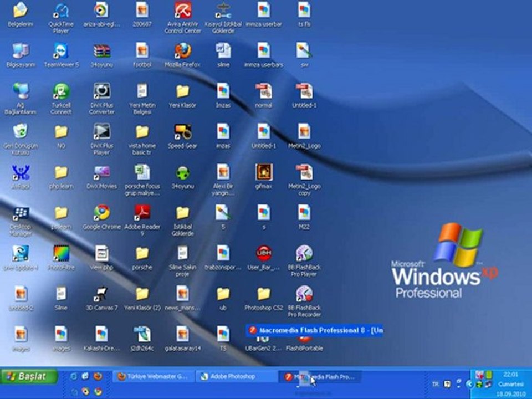Click the taskbar clock showing 22:01
This screenshot has width=532, height=399.
coord(510,375)
